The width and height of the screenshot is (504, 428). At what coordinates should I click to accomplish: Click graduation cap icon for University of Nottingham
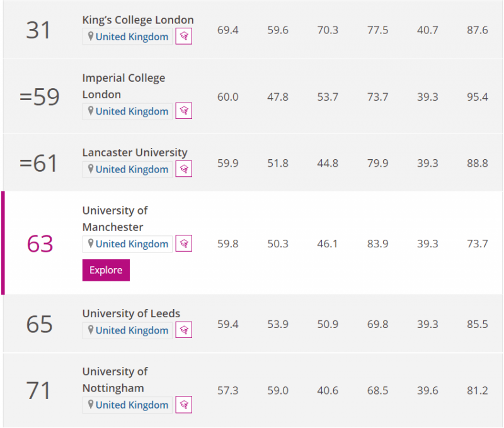183,405
